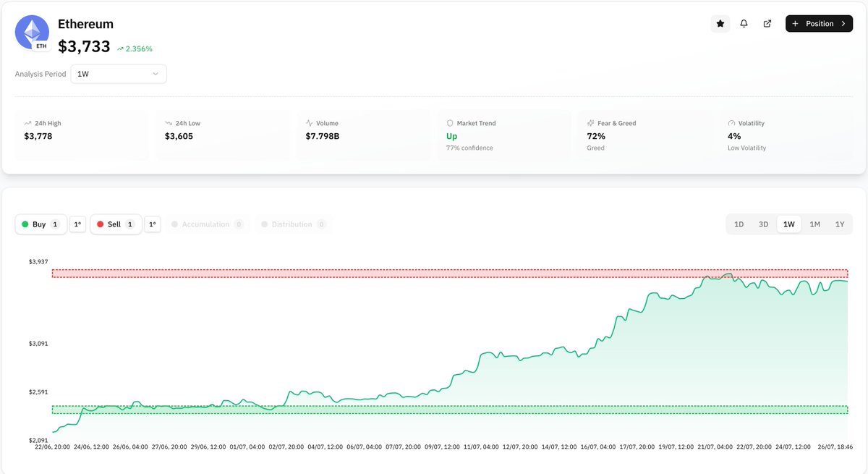Click the $2,591 y-axis label
The image size is (868, 474).
pyautogui.click(x=38, y=392)
